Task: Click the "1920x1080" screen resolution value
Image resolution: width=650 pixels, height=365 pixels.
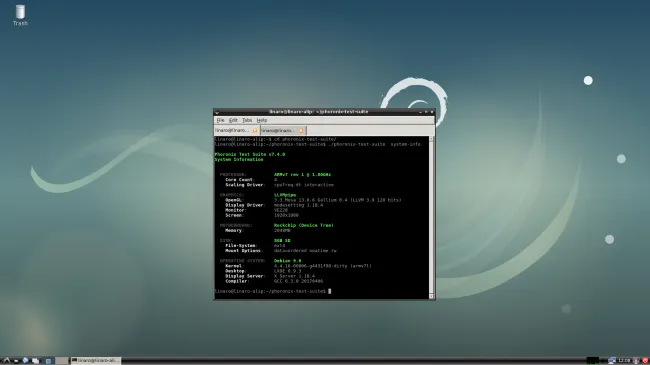Action: tap(286, 215)
